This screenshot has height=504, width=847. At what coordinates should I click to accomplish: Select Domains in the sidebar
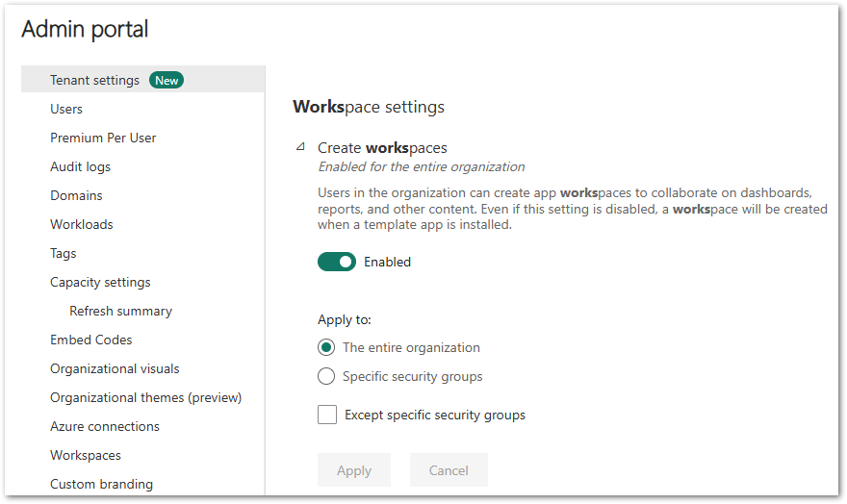[76, 195]
